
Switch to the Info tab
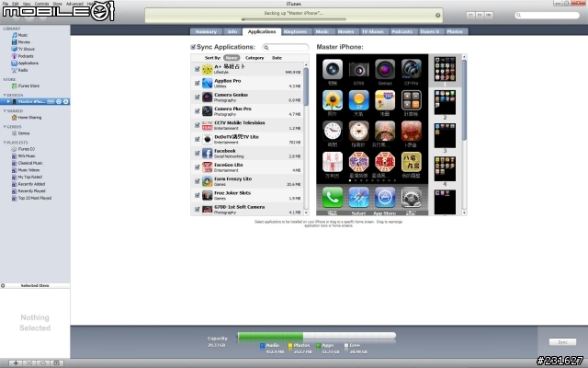(x=232, y=32)
